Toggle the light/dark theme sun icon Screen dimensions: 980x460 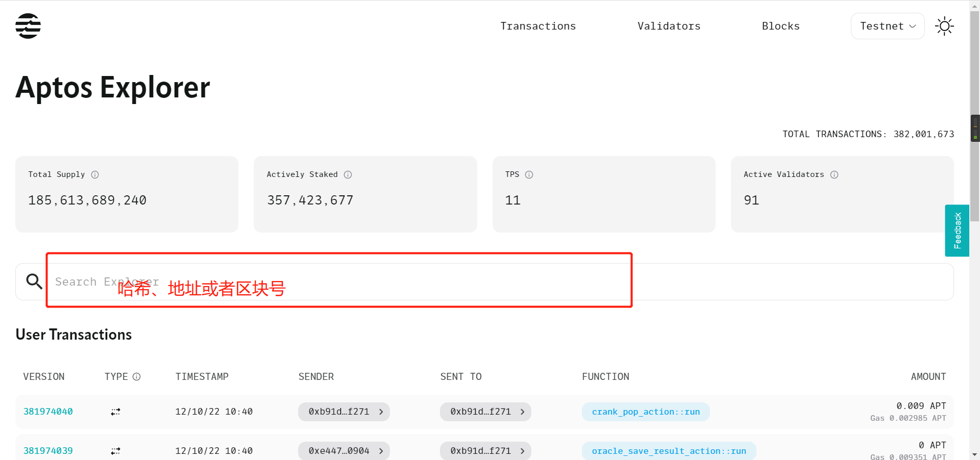point(944,26)
